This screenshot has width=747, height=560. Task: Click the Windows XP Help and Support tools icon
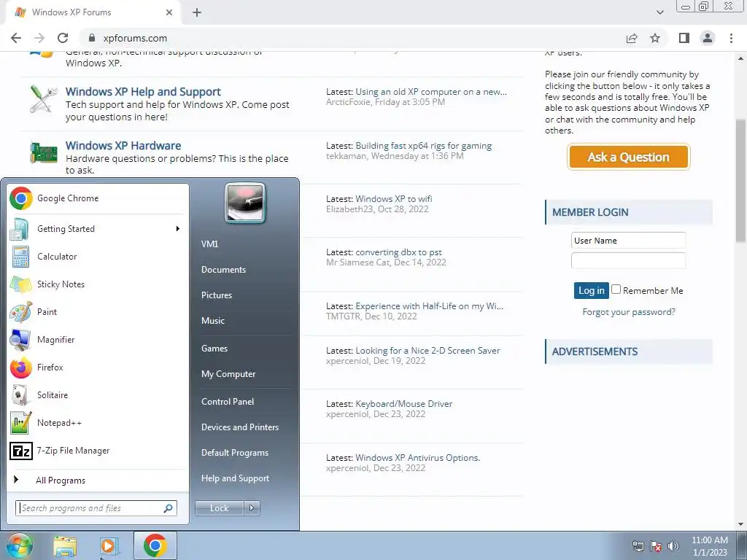[x=43, y=98]
